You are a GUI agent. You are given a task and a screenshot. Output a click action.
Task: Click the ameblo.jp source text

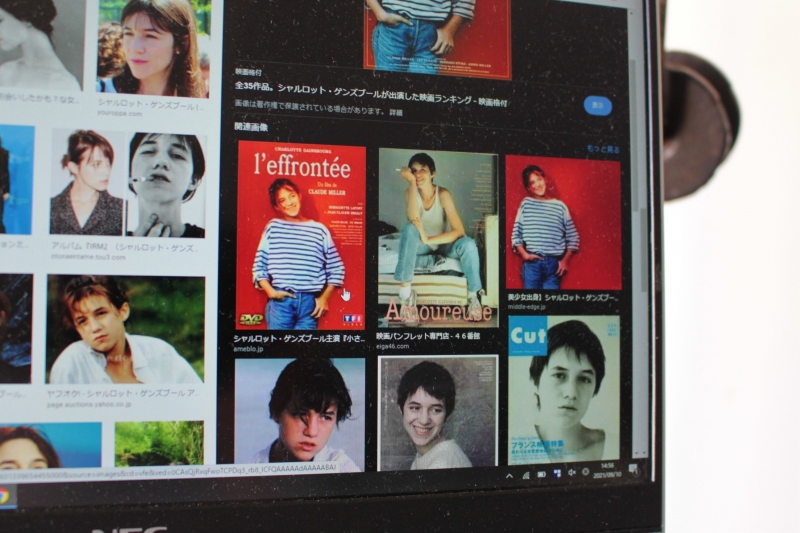pyautogui.click(x=248, y=349)
